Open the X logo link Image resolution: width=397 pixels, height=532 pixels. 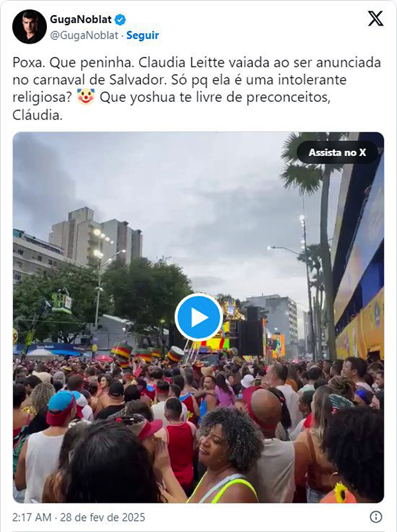375,19
